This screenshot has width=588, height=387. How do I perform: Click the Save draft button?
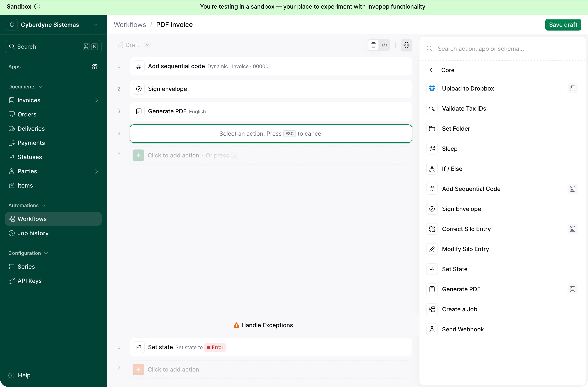click(563, 25)
